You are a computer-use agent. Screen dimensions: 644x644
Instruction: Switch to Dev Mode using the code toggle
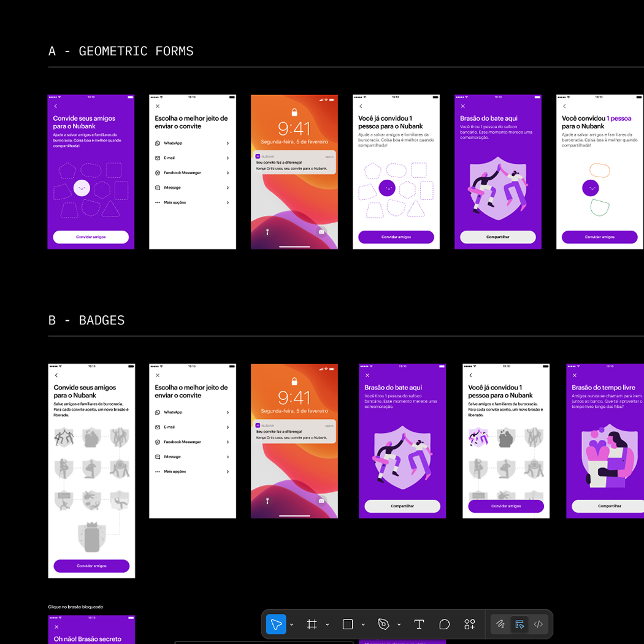(538, 624)
